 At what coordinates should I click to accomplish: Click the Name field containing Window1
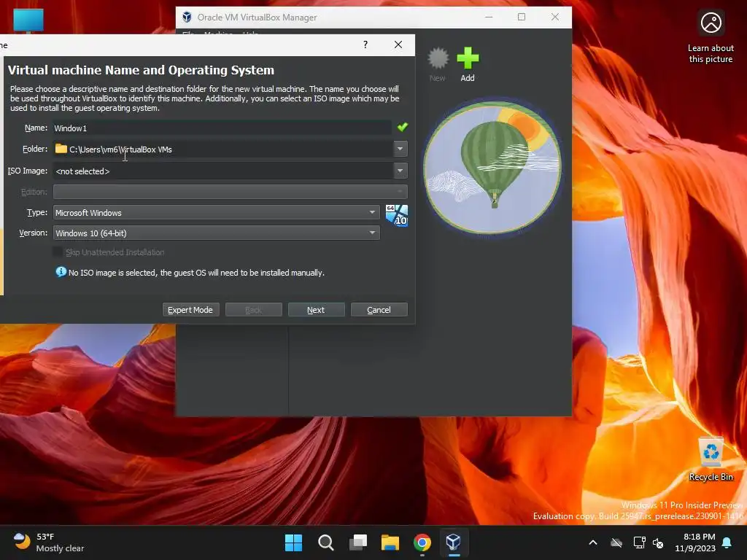222,128
